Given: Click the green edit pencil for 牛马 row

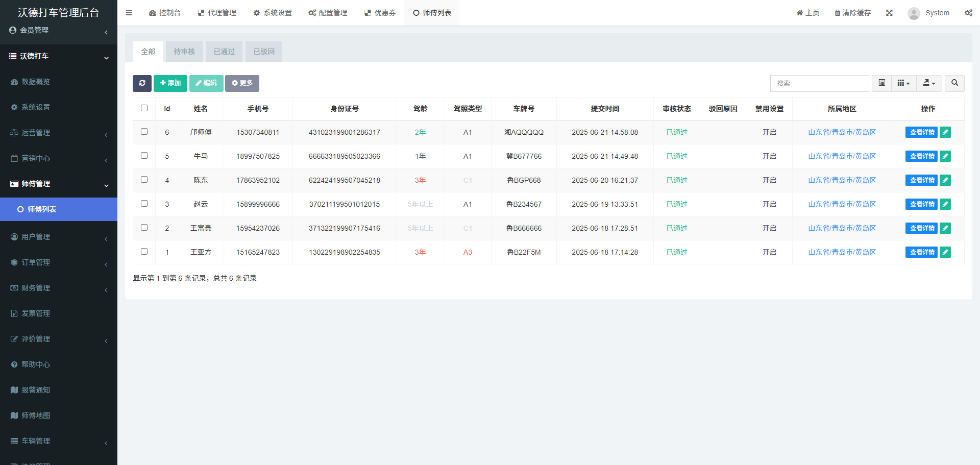Looking at the screenshot, I should (945, 156).
